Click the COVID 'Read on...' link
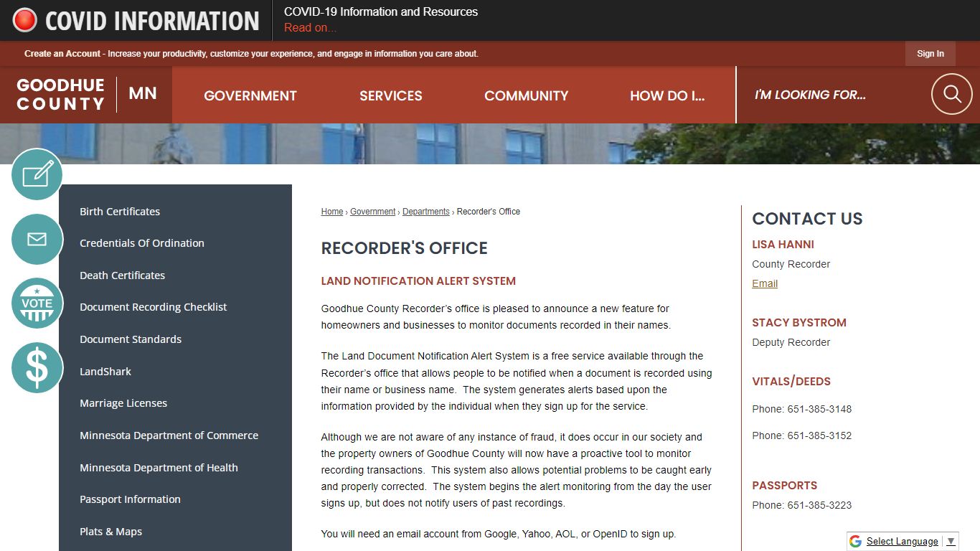This screenshot has height=551, width=980. (310, 28)
